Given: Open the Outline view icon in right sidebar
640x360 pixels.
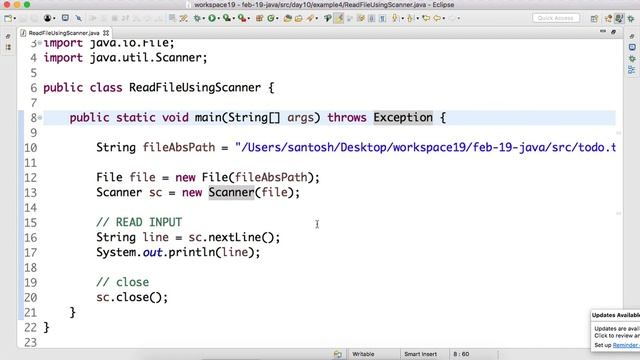Looking at the screenshot, I should [x=632, y=70].
